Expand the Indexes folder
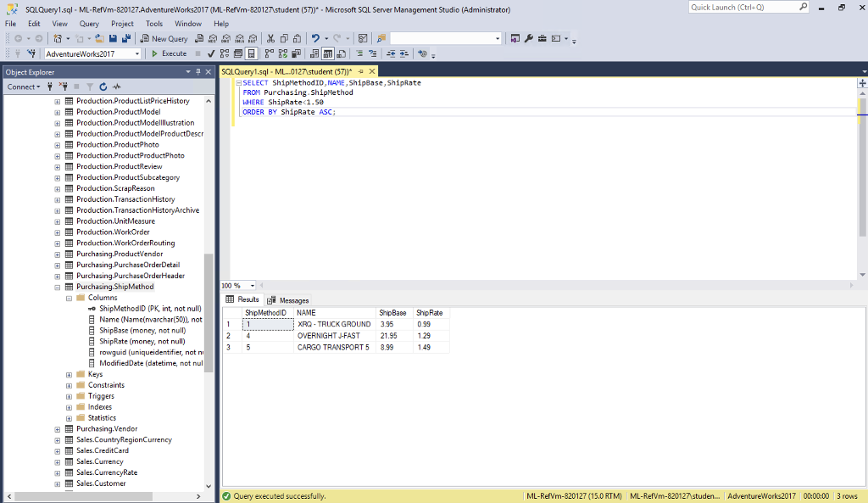The height and width of the screenshot is (503, 868). pyautogui.click(x=69, y=407)
